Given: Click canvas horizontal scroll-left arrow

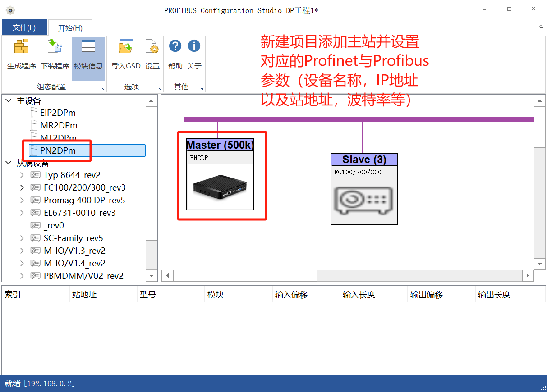Looking at the screenshot, I should click(167, 275).
